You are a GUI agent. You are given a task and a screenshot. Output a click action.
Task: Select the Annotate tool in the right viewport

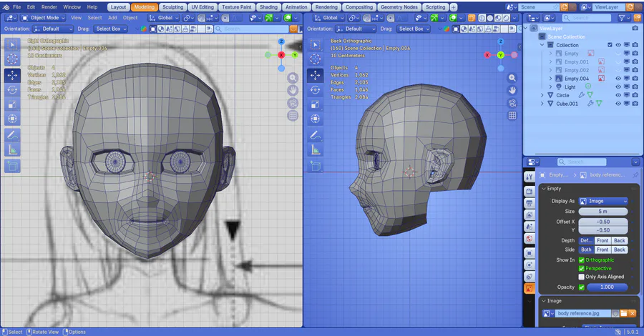click(x=316, y=135)
